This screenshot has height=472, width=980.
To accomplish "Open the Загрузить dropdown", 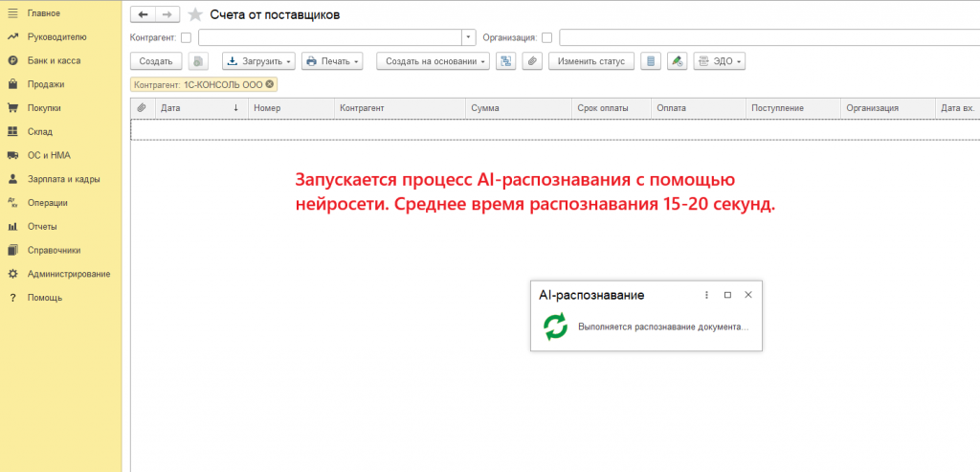I will coord(259,61).
